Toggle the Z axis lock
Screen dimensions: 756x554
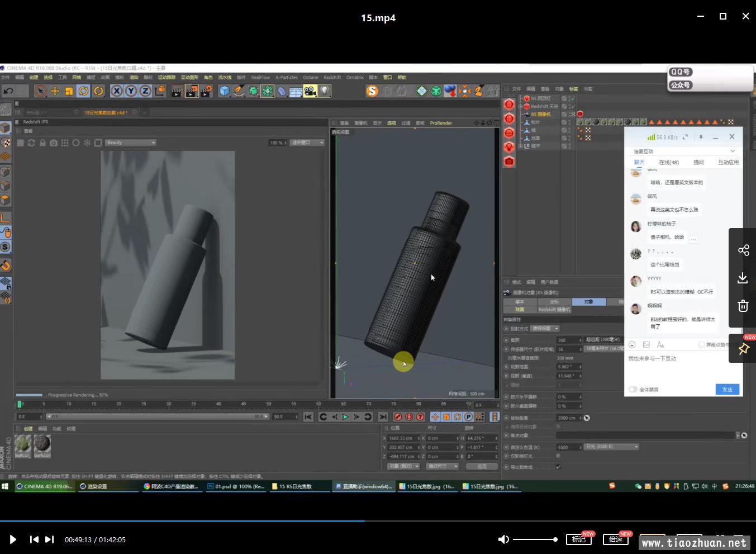[145, 91]
